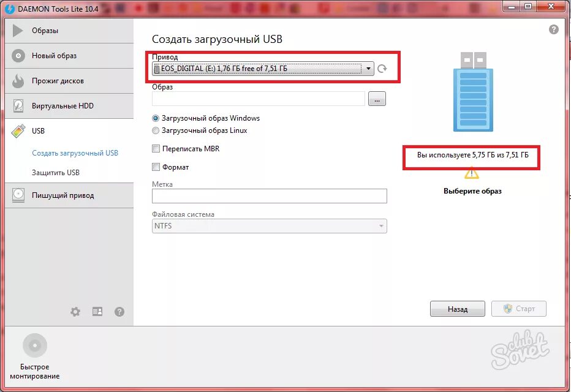571x392 pixels.
Task: Click the Виртуальные HDD drive icon
Action: (x=18, y=106)
